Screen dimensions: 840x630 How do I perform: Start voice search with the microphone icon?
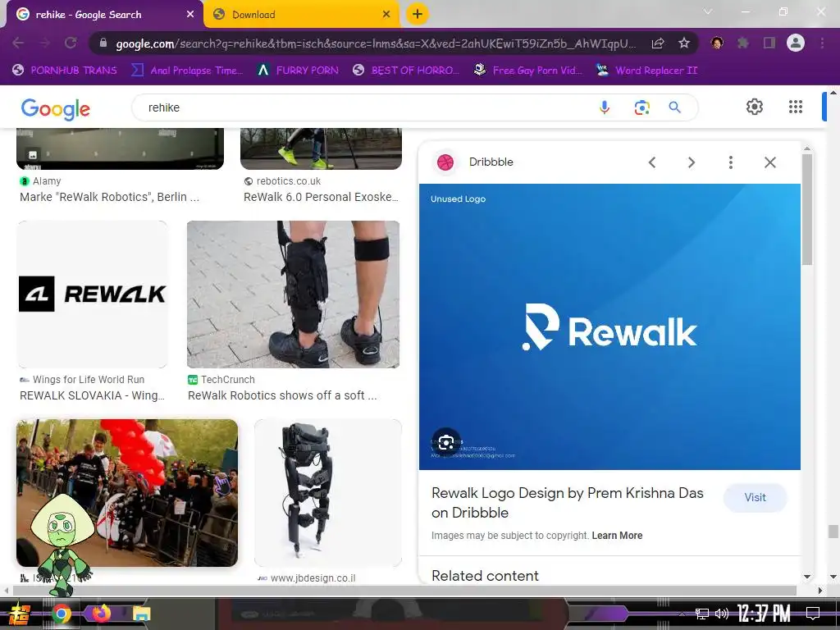605,107
